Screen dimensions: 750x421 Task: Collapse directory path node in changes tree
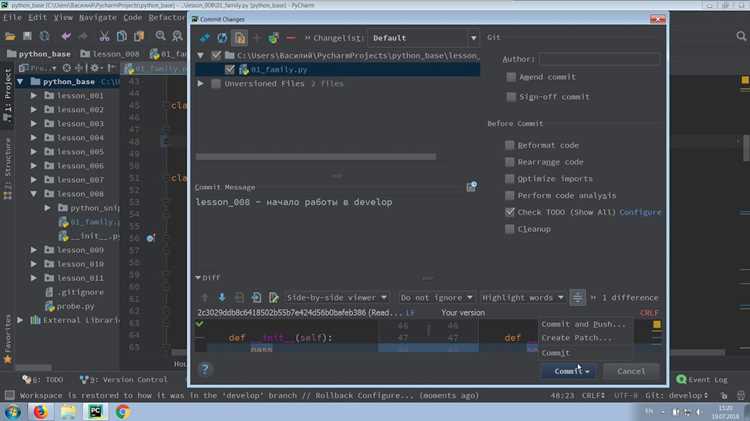pyautogui.click(x=200, y=55)
